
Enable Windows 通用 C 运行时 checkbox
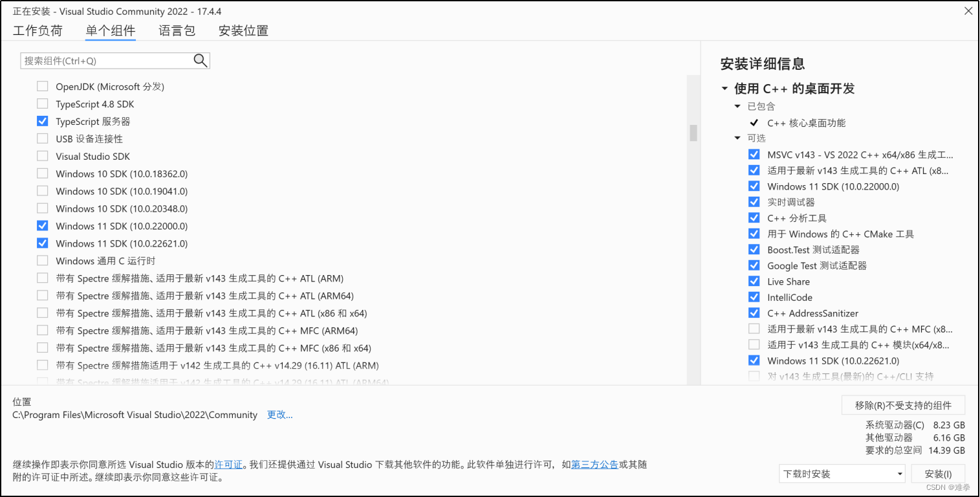[x=43, y=261]
